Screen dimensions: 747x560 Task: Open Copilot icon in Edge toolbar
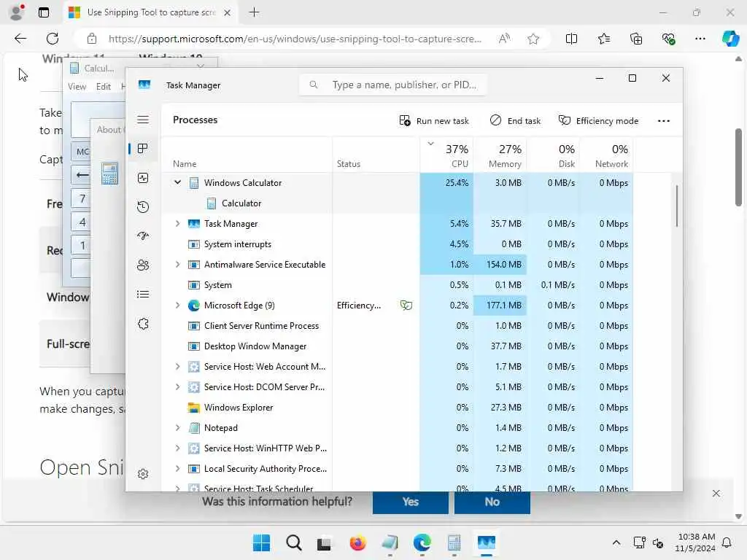(730, 39)
